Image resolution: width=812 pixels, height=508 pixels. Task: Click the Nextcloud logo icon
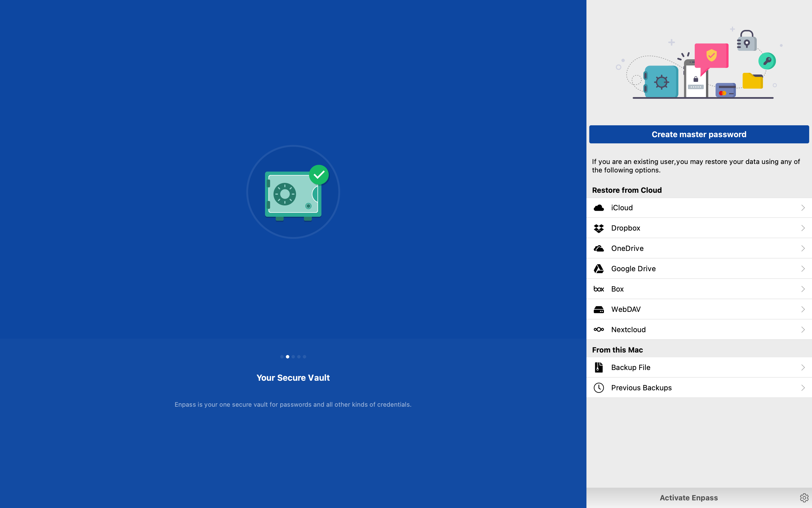[599, 330]
